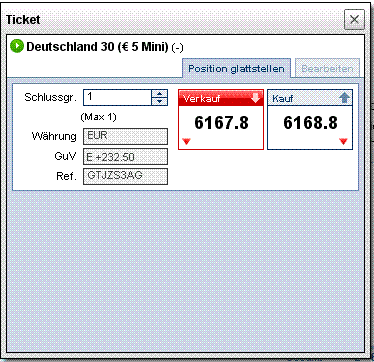Decrease Schlussgr. with the down arrow
This screenshot has height=362, width=374.
click(x=160, y=101)
